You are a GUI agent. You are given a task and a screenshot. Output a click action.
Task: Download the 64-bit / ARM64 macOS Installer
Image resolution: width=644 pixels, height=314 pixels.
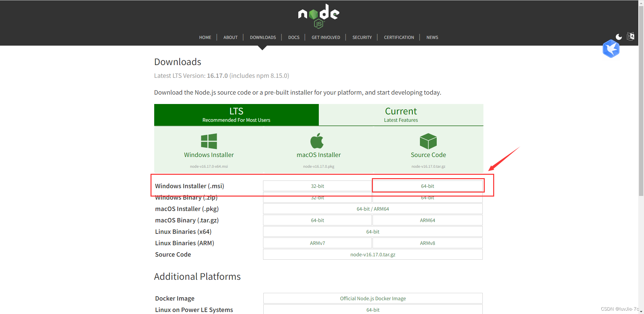click(373, 208)
